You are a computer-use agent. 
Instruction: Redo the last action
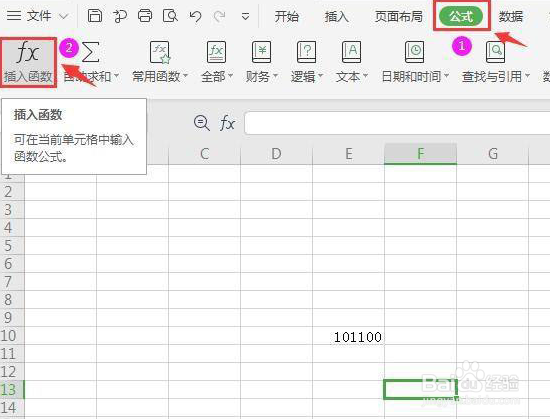220,16
